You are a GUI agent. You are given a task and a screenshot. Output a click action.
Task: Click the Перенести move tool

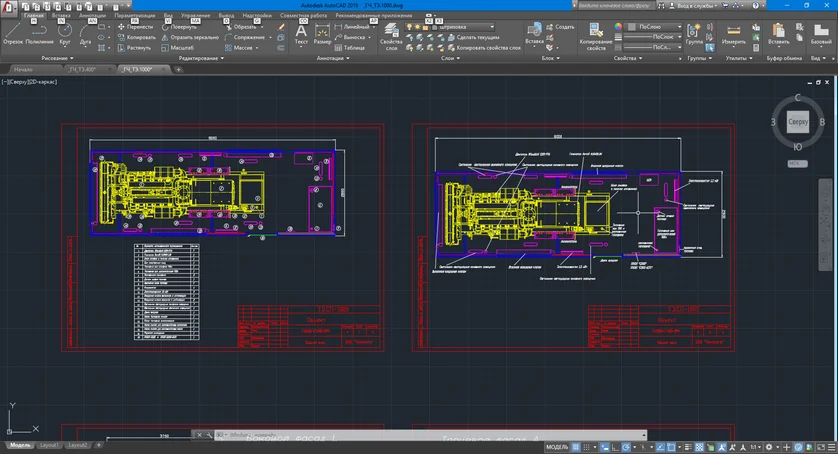click(135, 27)
